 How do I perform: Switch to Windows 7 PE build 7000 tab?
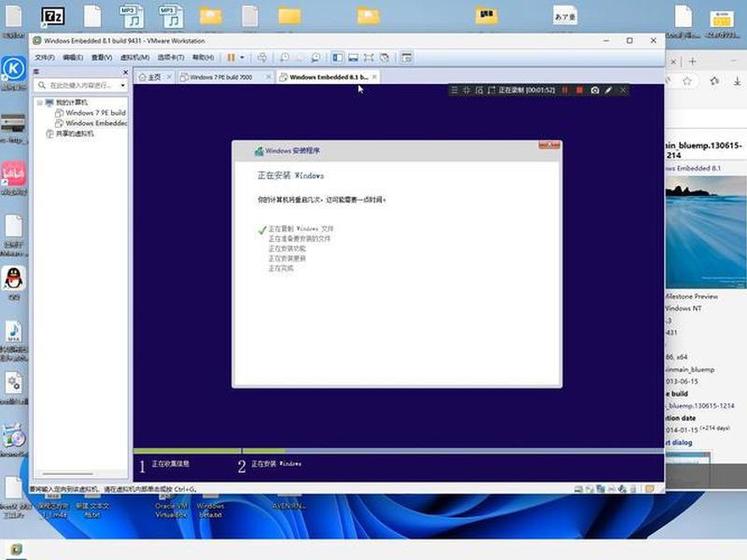[x=220, y=77]
